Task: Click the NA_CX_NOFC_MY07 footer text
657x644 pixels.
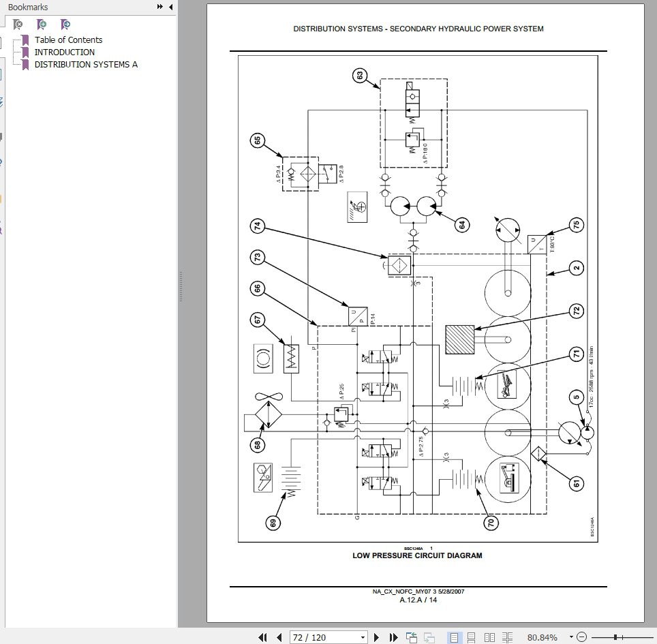Action: [418, 592]
